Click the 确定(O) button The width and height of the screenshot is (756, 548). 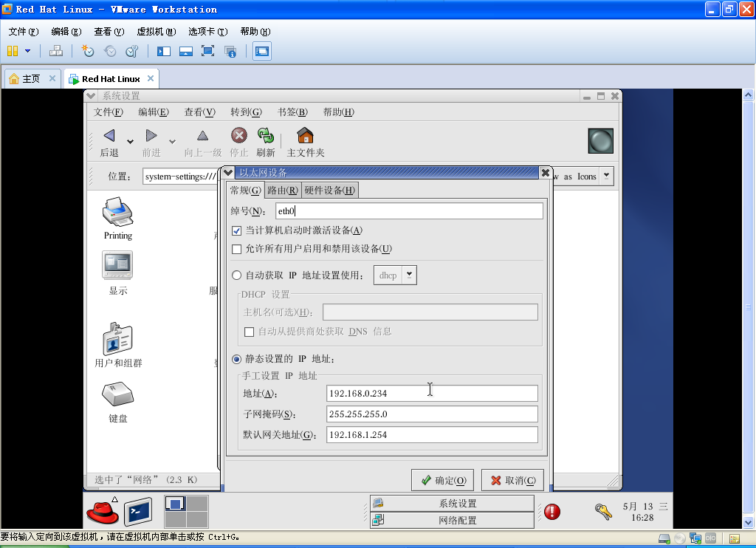click(x=443, y=481)
